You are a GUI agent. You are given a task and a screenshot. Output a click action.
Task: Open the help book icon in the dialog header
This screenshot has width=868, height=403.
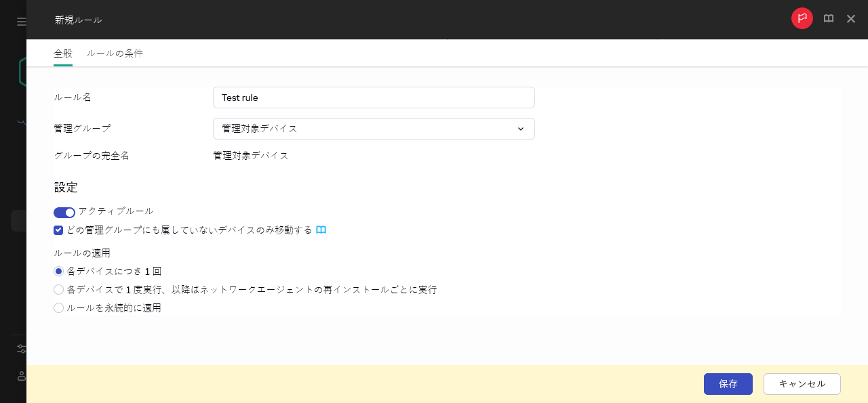pyautogui.click(x=829, y=19)
